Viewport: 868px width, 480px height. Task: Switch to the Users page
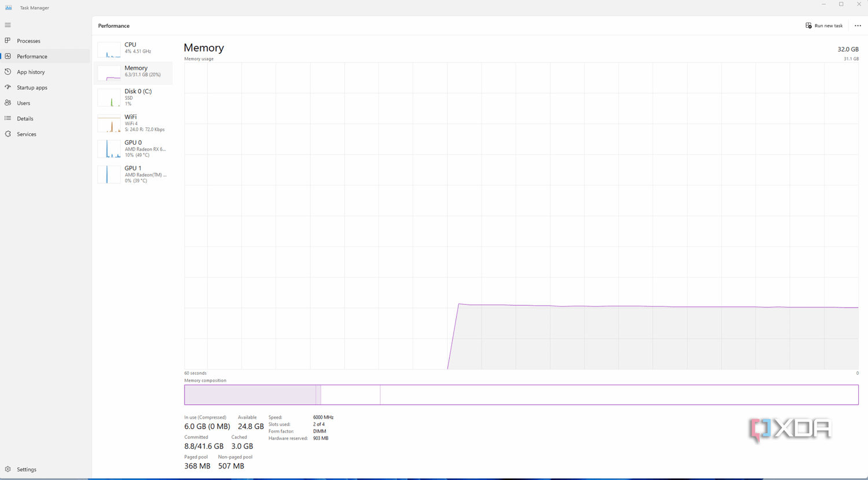tap(23, 103)
